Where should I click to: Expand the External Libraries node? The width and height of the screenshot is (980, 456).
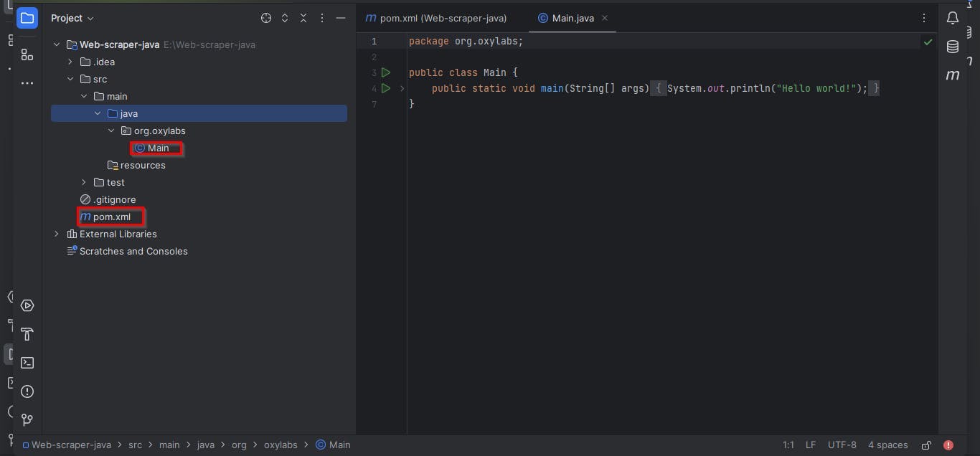(57, 234)
